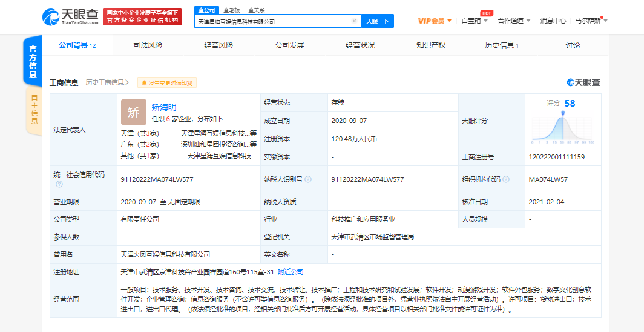Select the 查关系 search tab
The height and width of the screenshot is (332, 644).
(257, 10)
